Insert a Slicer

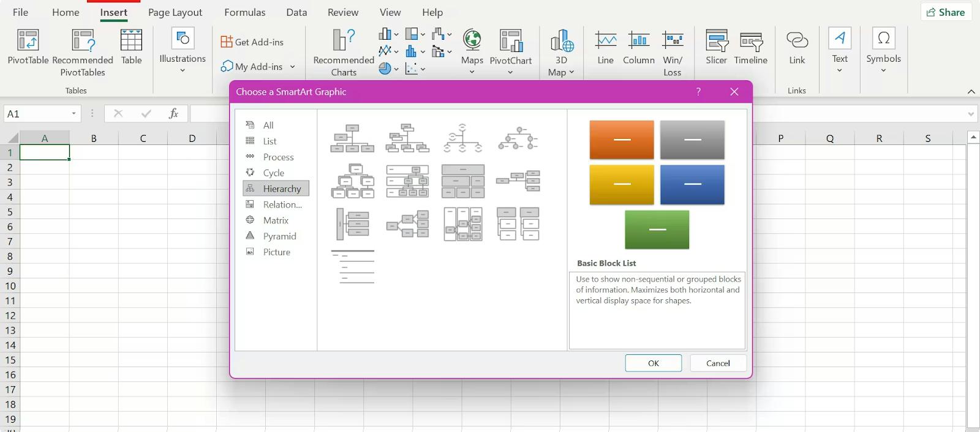717,47
